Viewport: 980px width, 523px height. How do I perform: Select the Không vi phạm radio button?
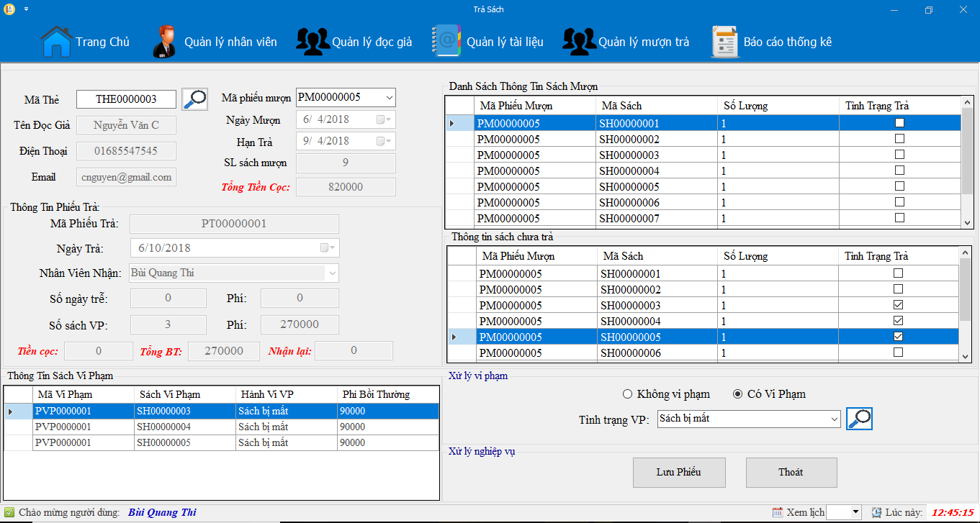[x=628, y=394]
